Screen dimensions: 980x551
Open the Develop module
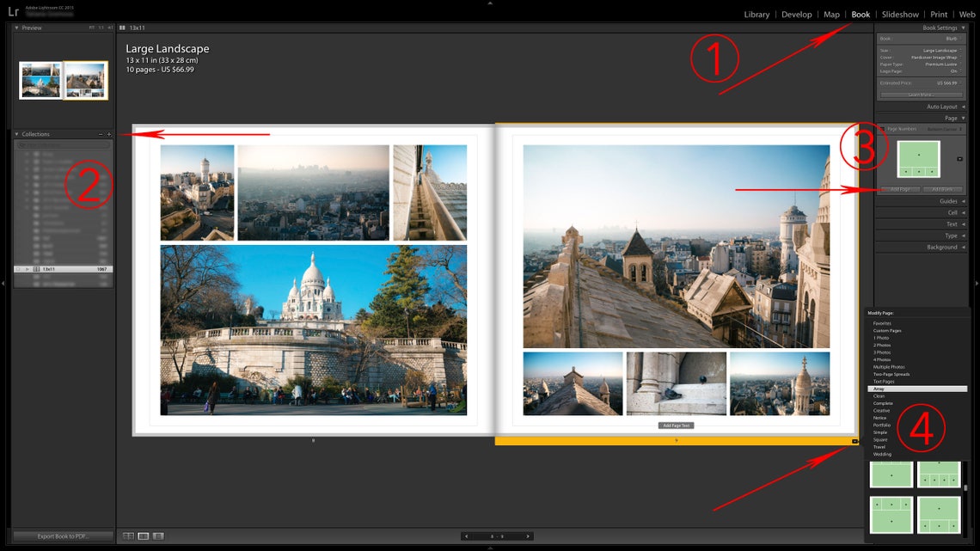click(x=796, y=15)
